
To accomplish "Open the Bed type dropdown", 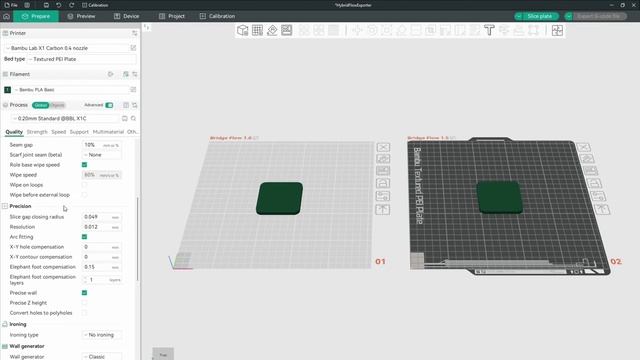I will click(x=82, y=59).
